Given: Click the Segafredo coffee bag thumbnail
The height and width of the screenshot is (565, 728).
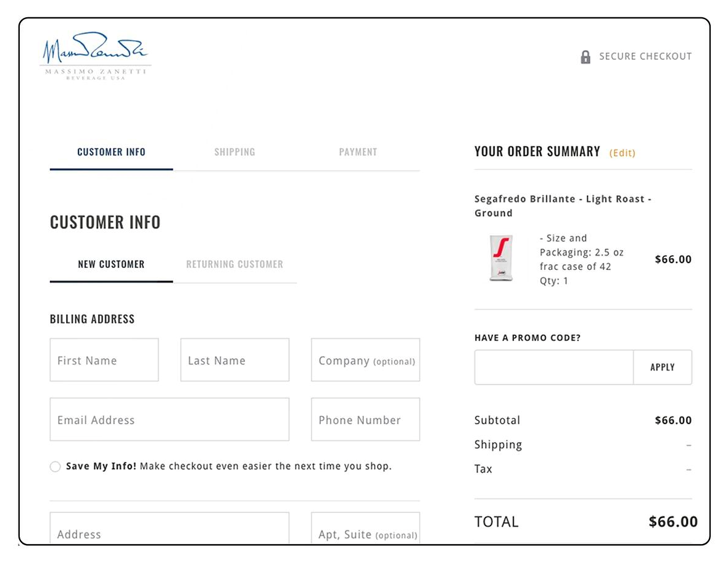Looking at the screenshot, I should point(501,258).
